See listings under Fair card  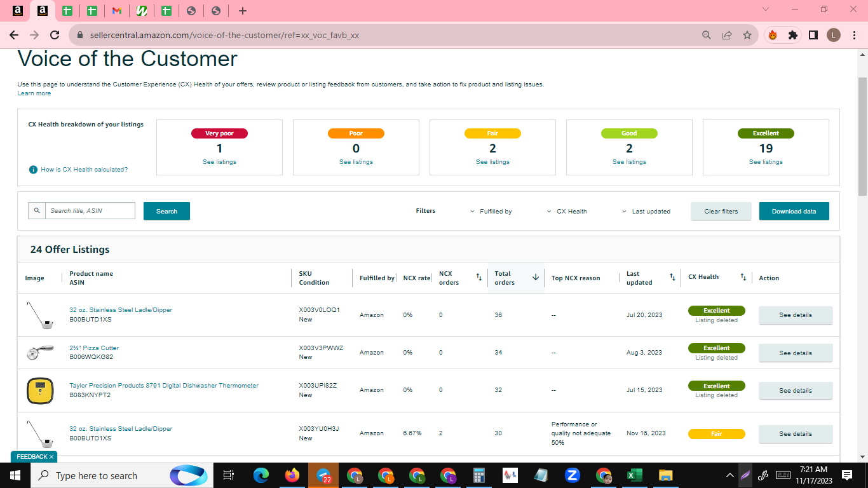pyautogui.click(x=492, y=162)
